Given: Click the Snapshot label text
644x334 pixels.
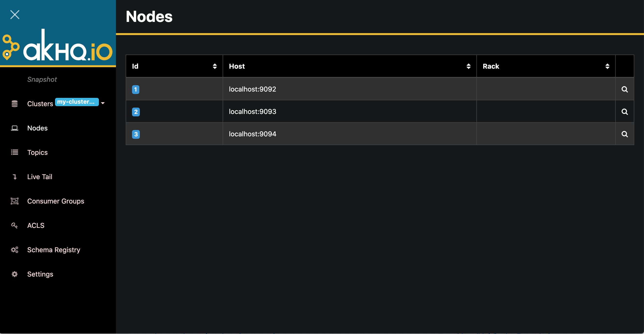Looking at the screenshot, I should 42,79.
